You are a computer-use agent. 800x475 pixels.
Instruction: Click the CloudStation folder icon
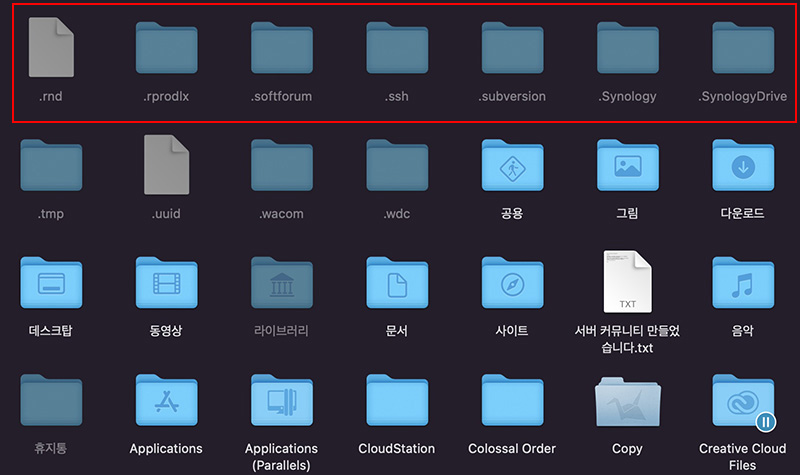(x=397, y=400)
